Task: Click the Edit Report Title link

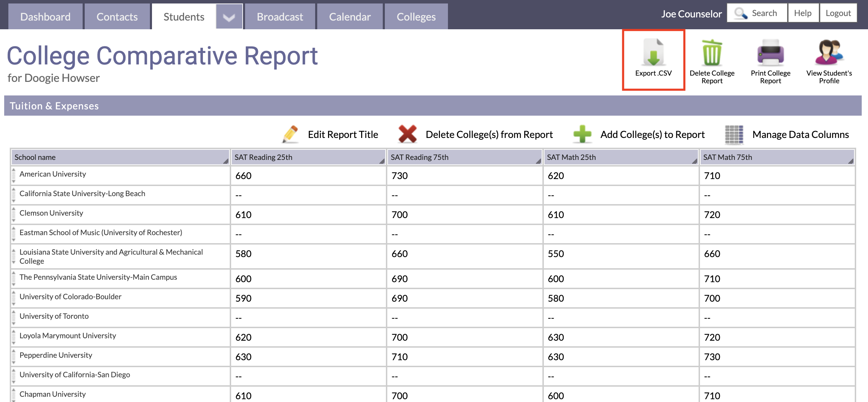Action: [x=343, y=134]
